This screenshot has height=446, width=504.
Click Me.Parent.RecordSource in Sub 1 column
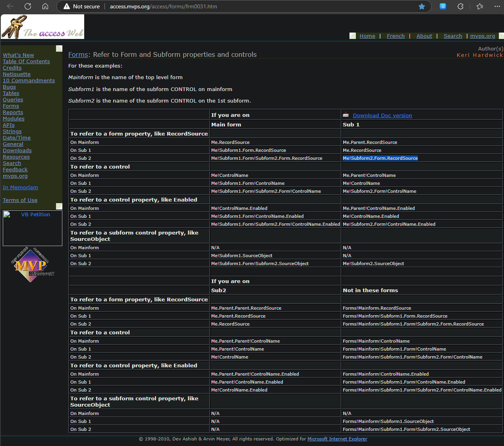click(370, 142)
